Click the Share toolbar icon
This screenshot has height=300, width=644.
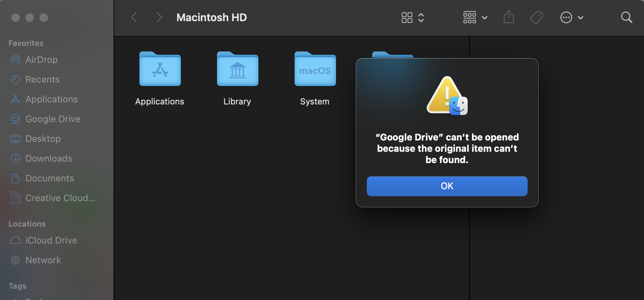point(509,17)
